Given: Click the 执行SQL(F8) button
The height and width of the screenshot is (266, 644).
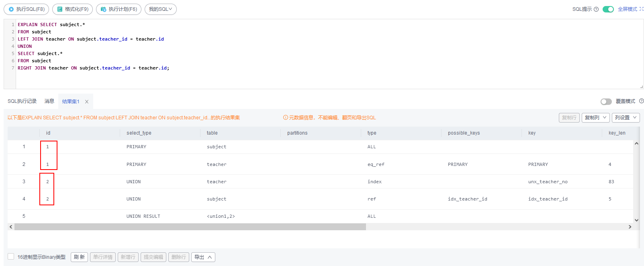Looking at the screenshot, I should [x=27, y=9].
